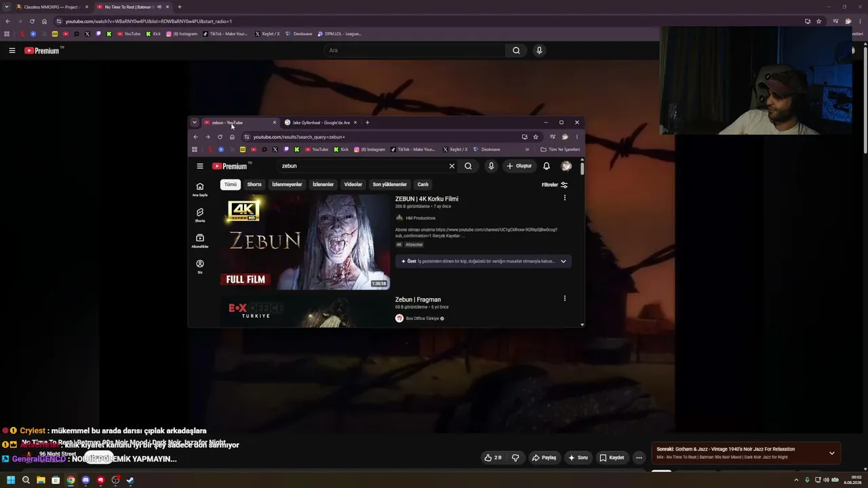Open File Explorer from the taskbar
The height and width of the screenshot is (488, 868).
[x=41, y=481]
